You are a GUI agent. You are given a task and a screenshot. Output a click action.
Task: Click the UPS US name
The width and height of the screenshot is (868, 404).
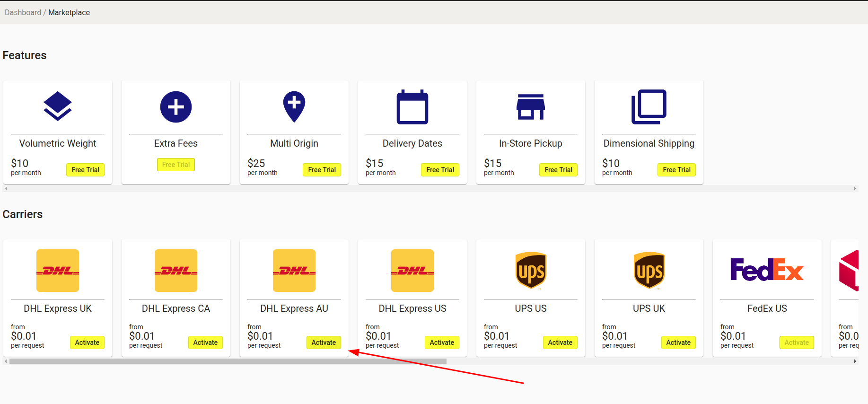531,308
